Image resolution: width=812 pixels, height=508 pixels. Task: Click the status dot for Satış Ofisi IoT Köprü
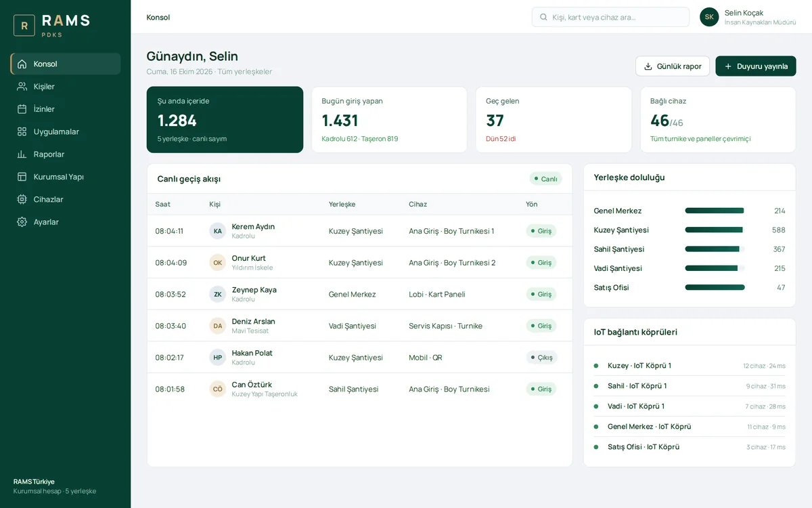point(596,447)
